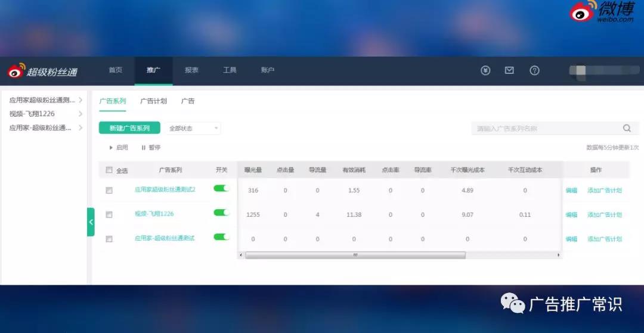Open campaign link 应用家-超级粉丝通测试 in table
The width and height of the screenshot is (644, 333).
coord(165,238)
